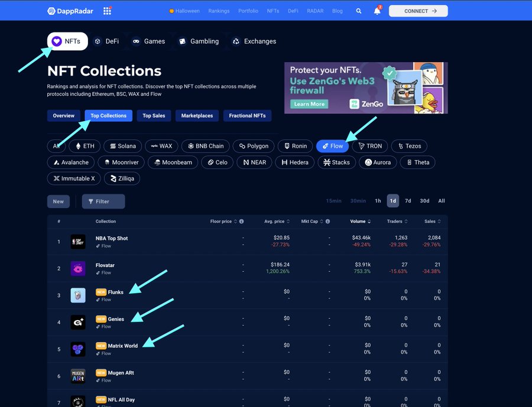Screen dimensions: 532x407
Task: Click the search magnifier icon
Action: [x=359, y=11]
